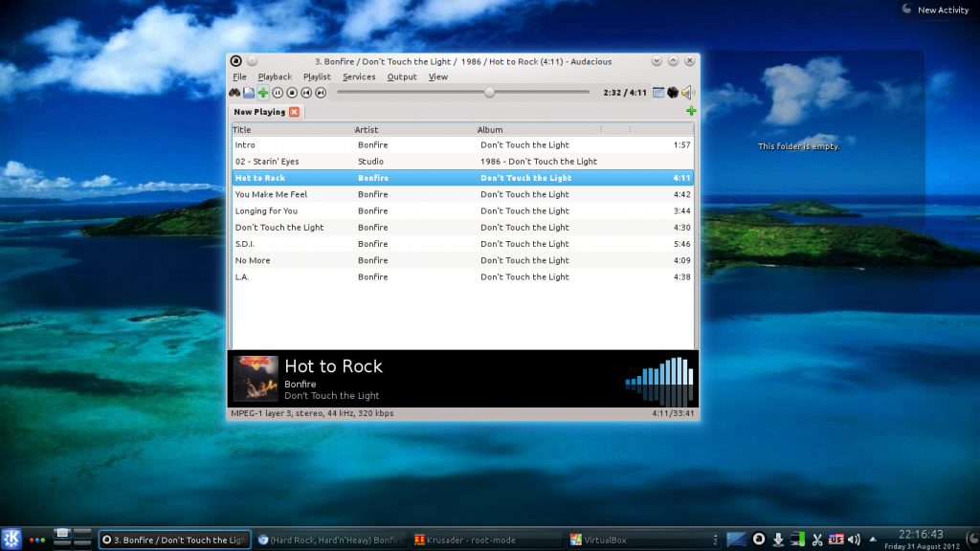Viewport: 980px width, 551px height.
Task: Select the S.D.I. track
Action: pos(462,244)
